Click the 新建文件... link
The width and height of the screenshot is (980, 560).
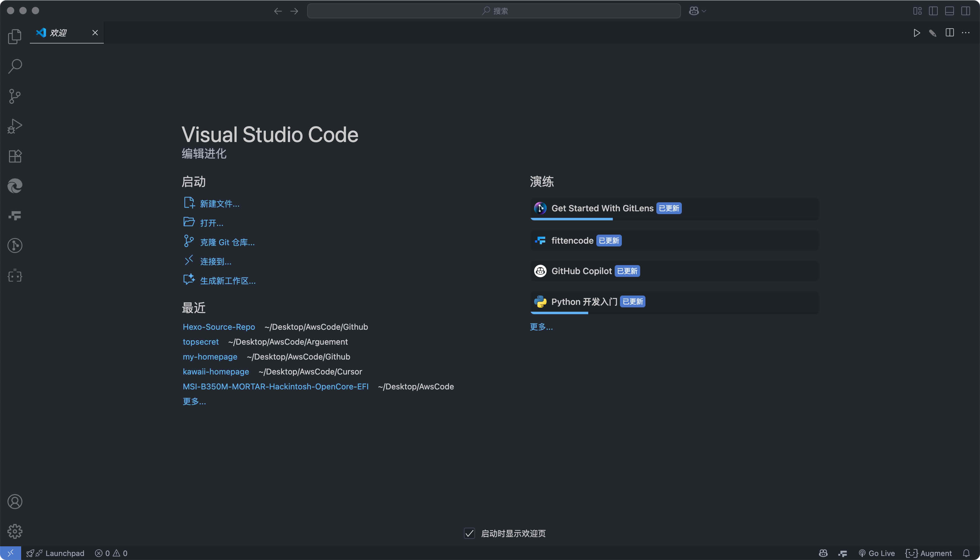pyautogui.click(x=219, y=204)
